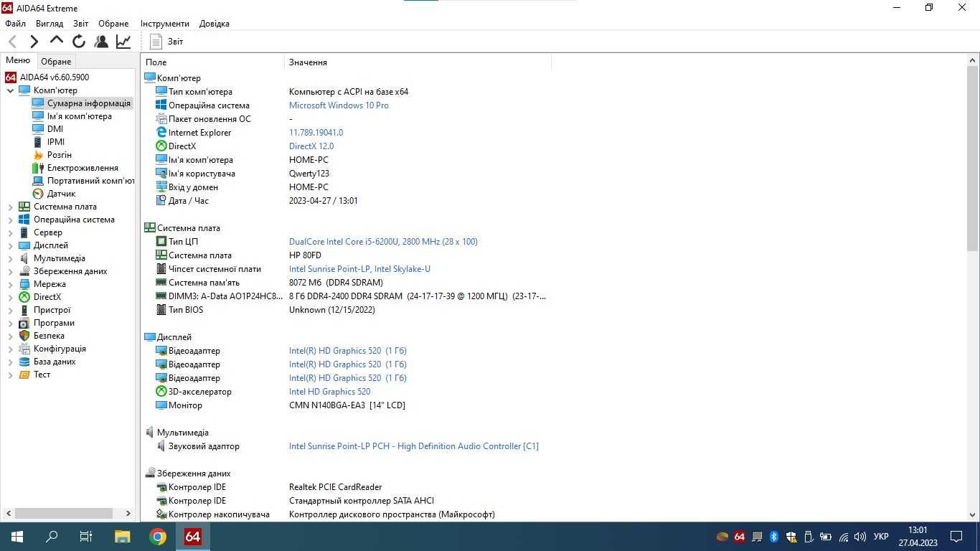Click the DualCore Intel Core i5-6200U link

coord(383,242)
